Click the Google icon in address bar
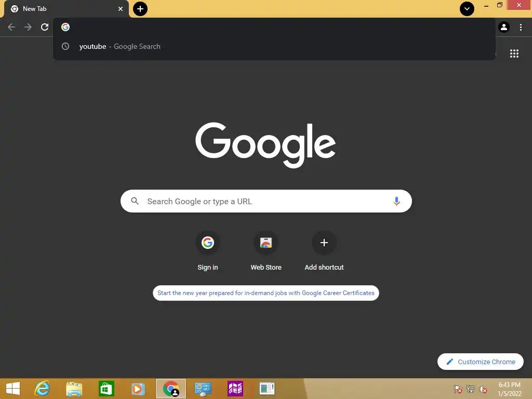The image size is (532, 399). [65, 27]
